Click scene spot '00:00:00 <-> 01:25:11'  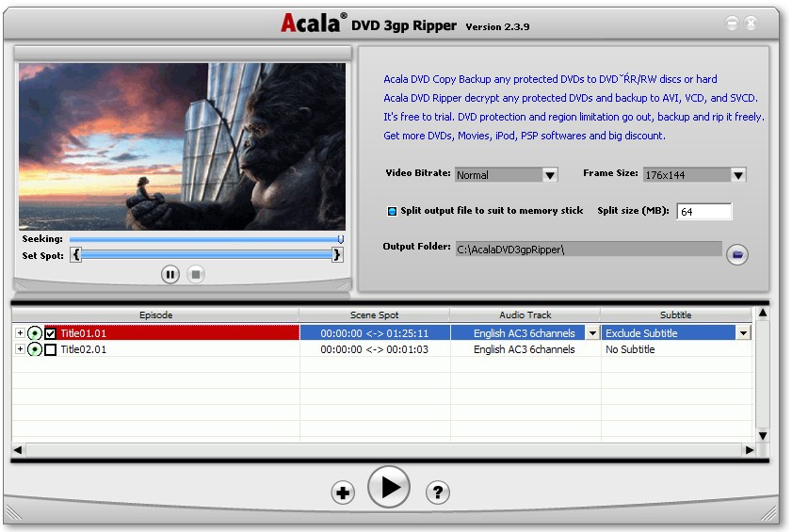click(374, 333)
